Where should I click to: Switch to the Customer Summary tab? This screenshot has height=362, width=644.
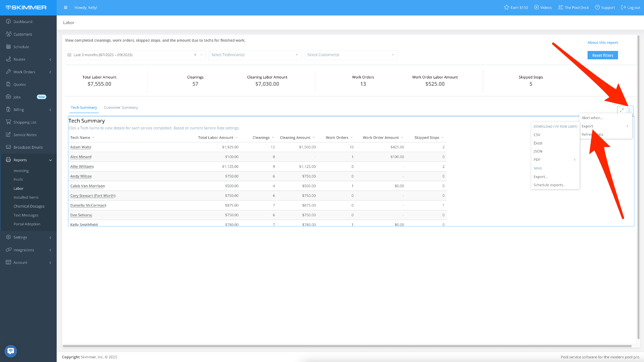[x=121, y=107]
